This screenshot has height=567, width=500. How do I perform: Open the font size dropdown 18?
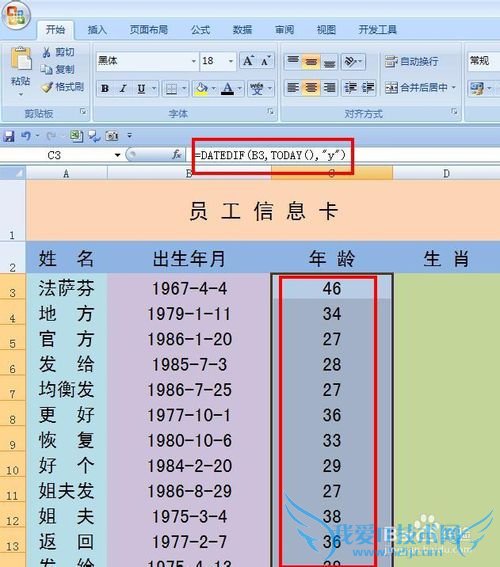[231, 61]
